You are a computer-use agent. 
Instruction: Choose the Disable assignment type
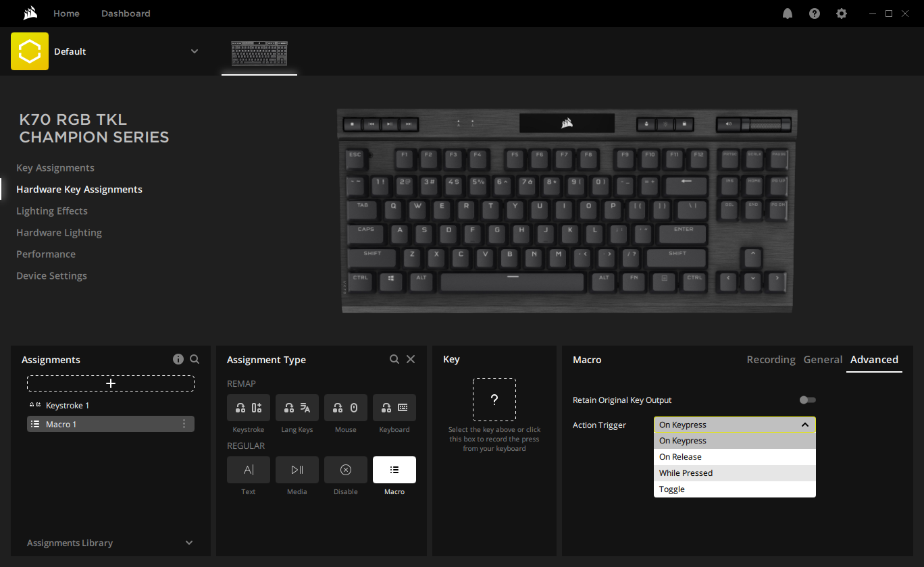pyautogui.click(x=346, y=470)
